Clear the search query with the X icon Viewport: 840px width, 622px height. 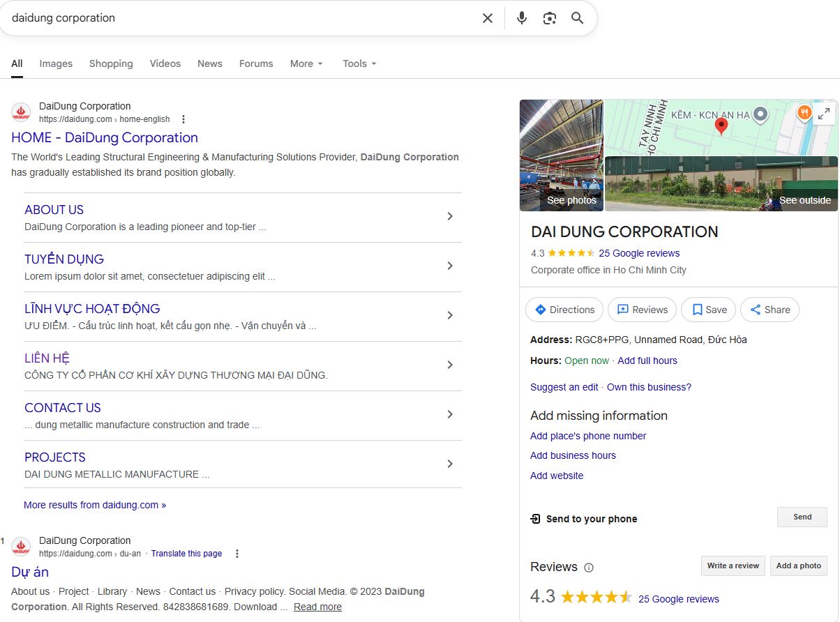click(x=487, y=18)
